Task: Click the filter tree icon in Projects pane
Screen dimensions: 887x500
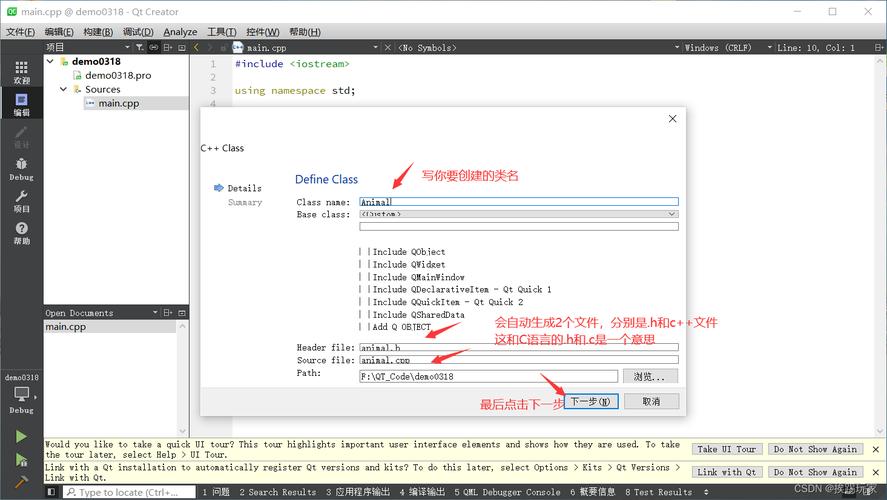Action: tap(140, 48)
